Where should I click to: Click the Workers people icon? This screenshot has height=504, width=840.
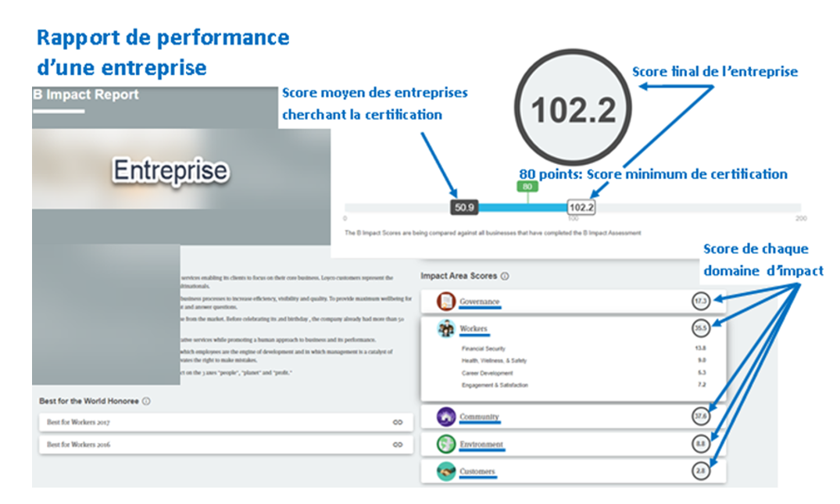coord(445,329)
